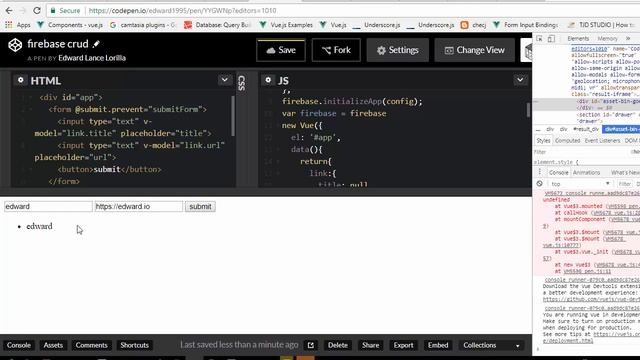
Task: Go back using the browser back arrow
Action: click(9, 11)
